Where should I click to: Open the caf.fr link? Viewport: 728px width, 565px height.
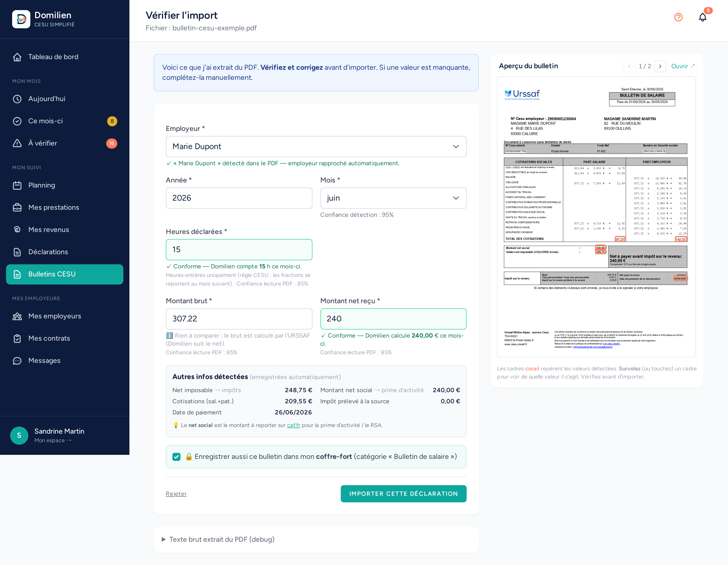293,426
